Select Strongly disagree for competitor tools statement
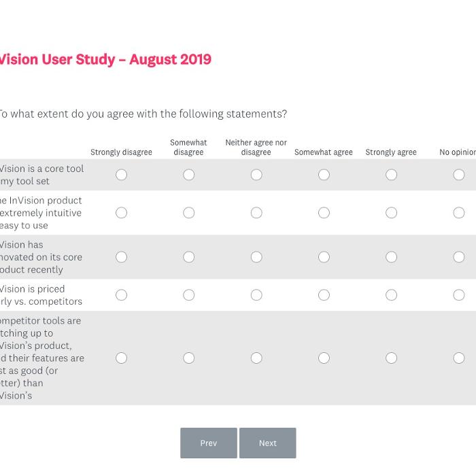476x476 pixels. 121,358
